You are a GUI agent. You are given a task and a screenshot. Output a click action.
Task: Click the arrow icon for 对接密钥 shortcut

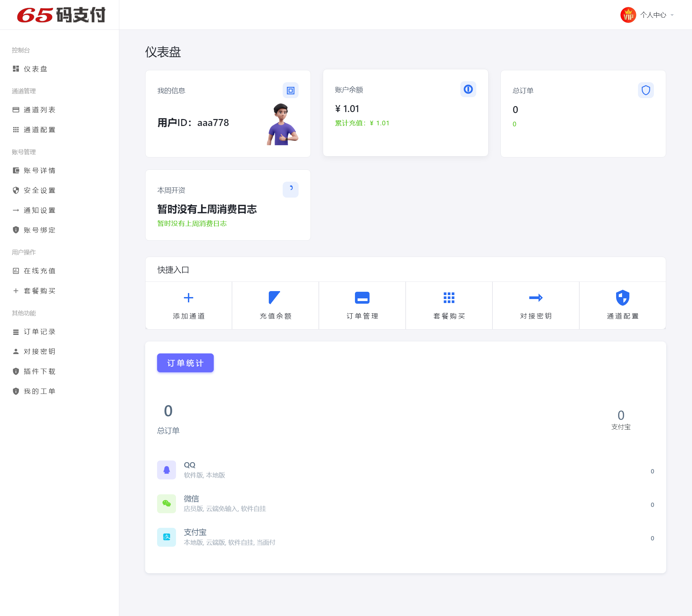tap(536, 298)
